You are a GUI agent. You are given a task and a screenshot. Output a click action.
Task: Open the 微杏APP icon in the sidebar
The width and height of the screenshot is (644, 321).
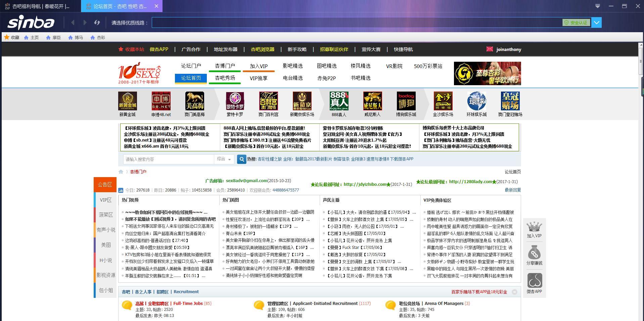click(x=535, y=280)
